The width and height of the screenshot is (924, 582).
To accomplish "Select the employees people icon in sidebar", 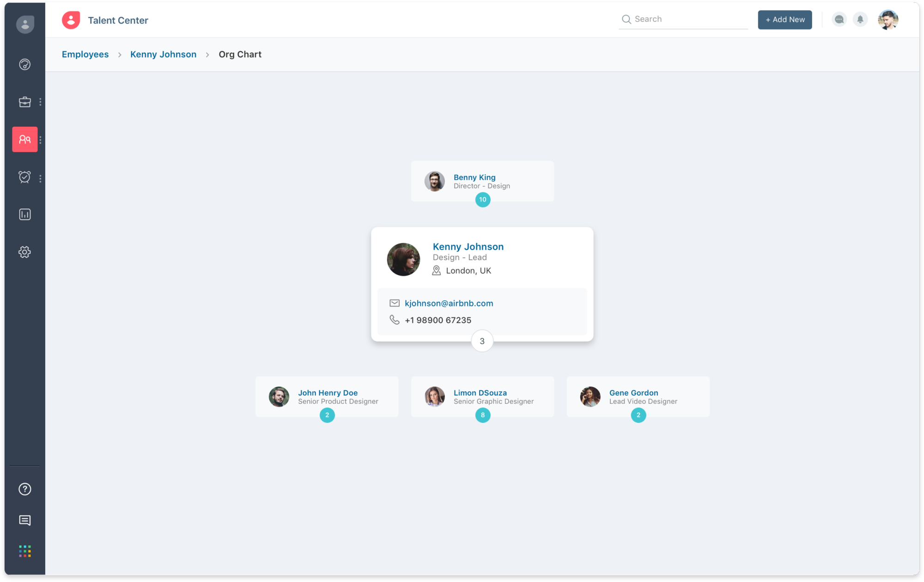I will pos(25,139).
